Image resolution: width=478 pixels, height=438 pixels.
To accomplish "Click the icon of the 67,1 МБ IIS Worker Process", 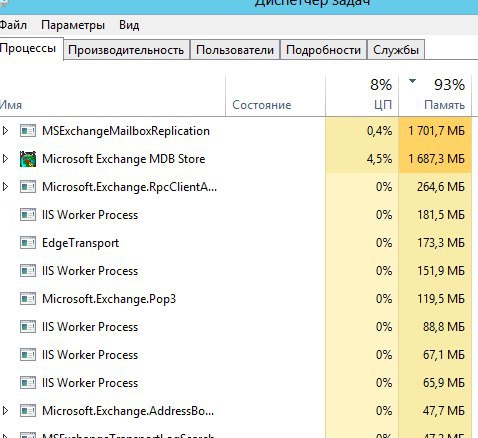I will click(28, 355).
